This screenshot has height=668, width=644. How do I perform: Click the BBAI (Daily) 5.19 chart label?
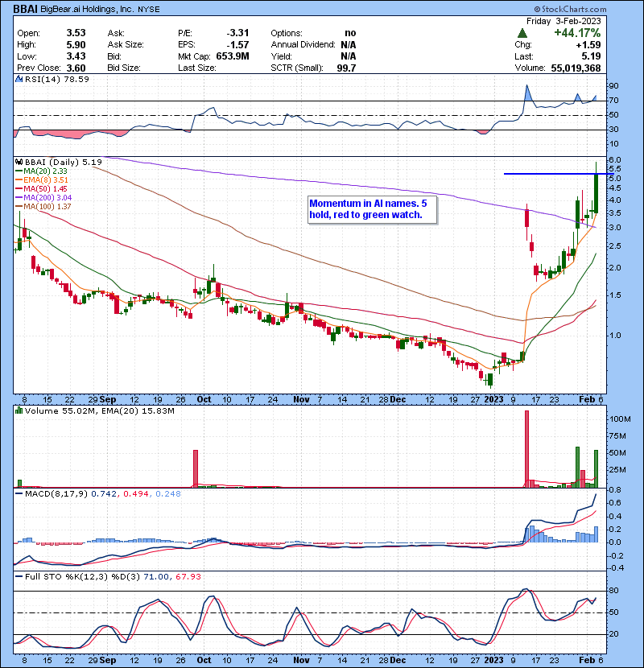tap(63, 162)
